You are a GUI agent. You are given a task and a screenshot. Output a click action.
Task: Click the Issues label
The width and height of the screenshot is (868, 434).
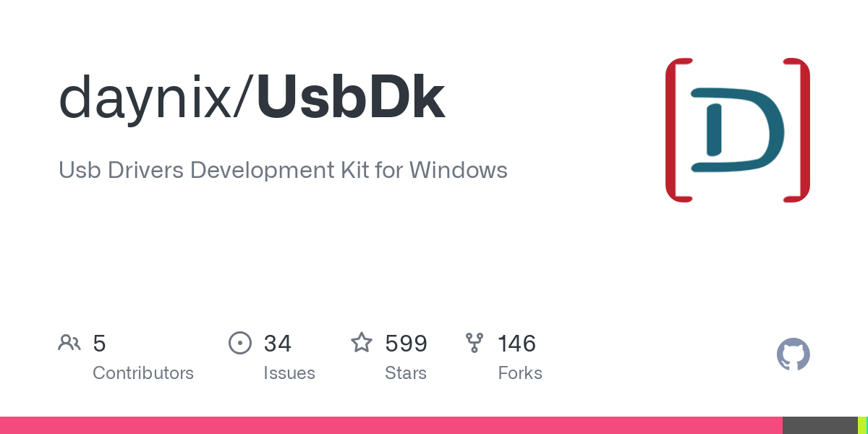click(289, 373)
